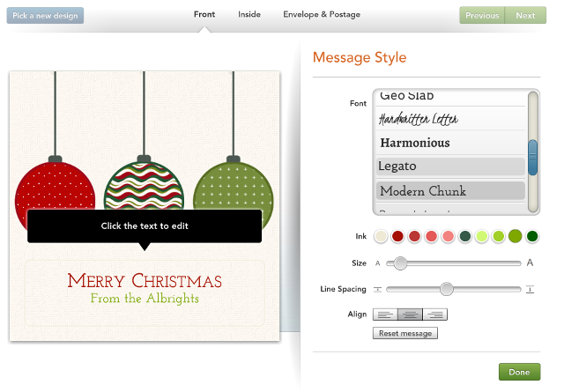
Task: Choose the pale lime ink swatch
Action: click(x=482, y=236)
